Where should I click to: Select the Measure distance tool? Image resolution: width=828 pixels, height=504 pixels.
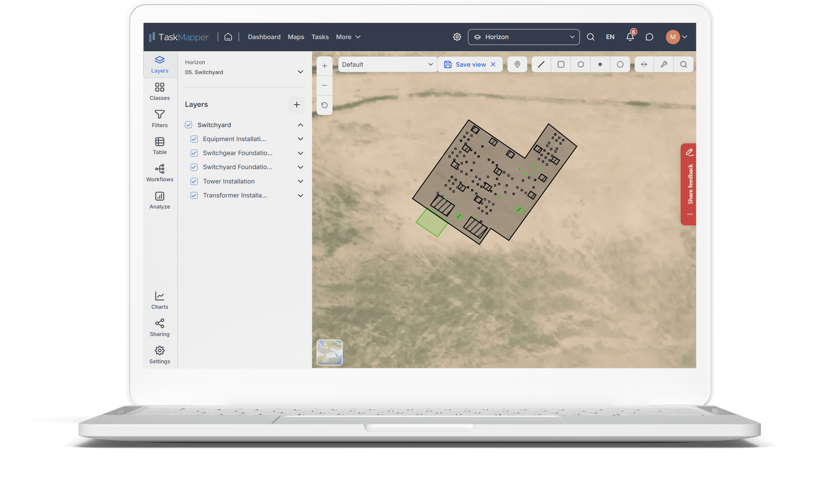pyautogui.click(x=644, y=64)
